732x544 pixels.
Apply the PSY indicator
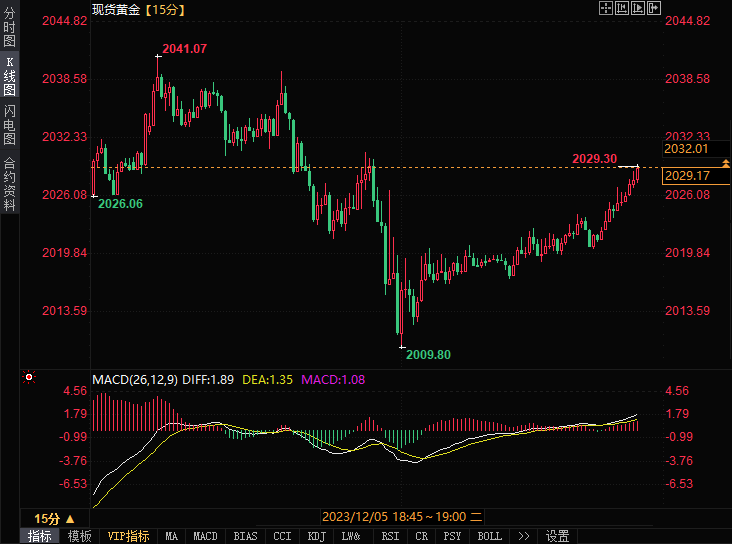coord(452,536)
